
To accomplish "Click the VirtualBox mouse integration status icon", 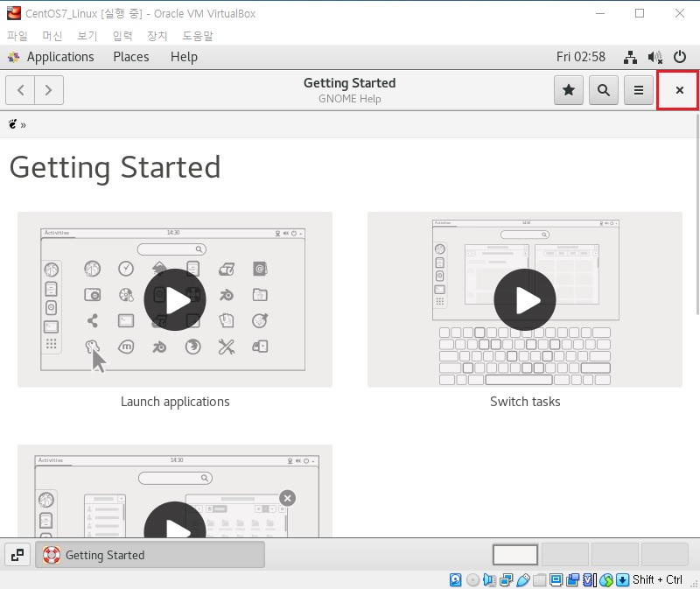I will point(605,579).
